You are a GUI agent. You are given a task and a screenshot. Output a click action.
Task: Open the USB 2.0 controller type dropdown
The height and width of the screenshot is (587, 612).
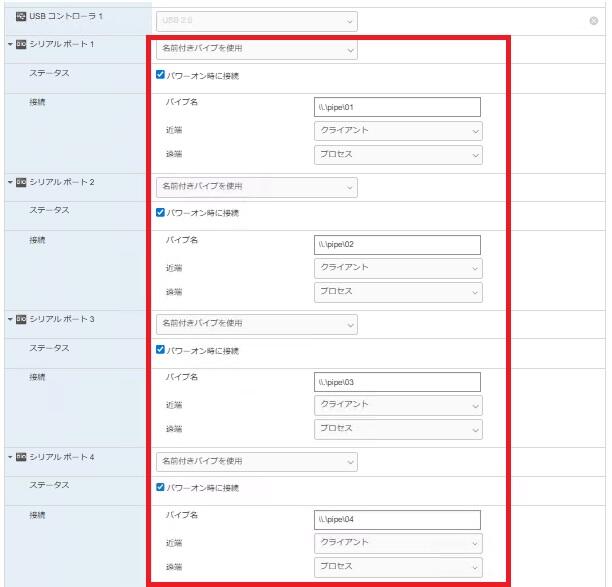click(x=256, y=21)
